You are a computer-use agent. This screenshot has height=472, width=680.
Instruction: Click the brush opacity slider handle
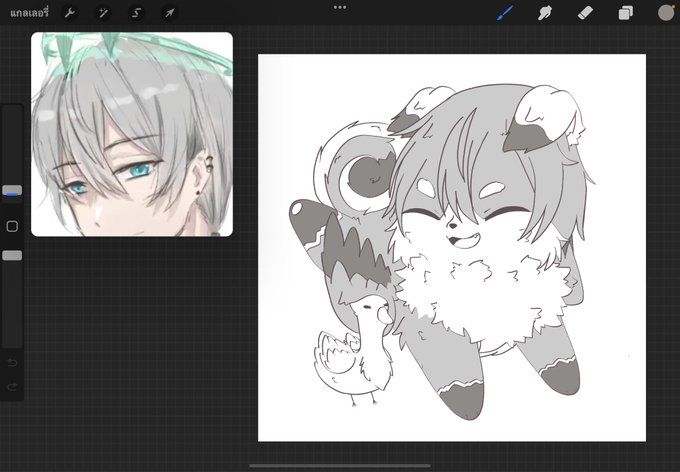tap(12, 256)
